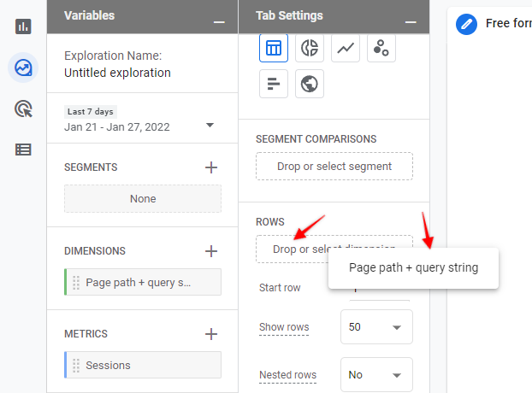Add a new dimension with plus
532x393 pixels.
pyautogui.click(x=211, y=251)
